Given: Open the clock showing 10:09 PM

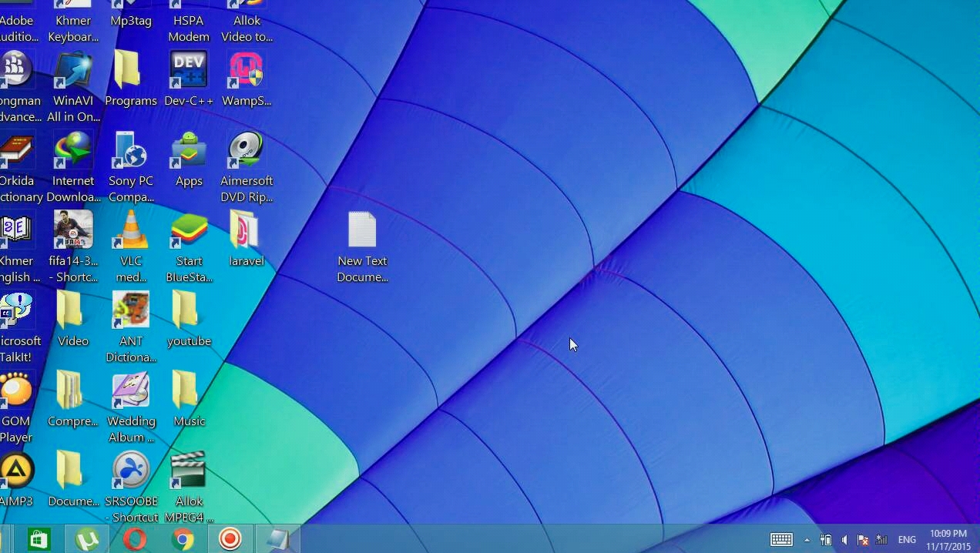Looking at the screenshot, I should tap(948, 539).
